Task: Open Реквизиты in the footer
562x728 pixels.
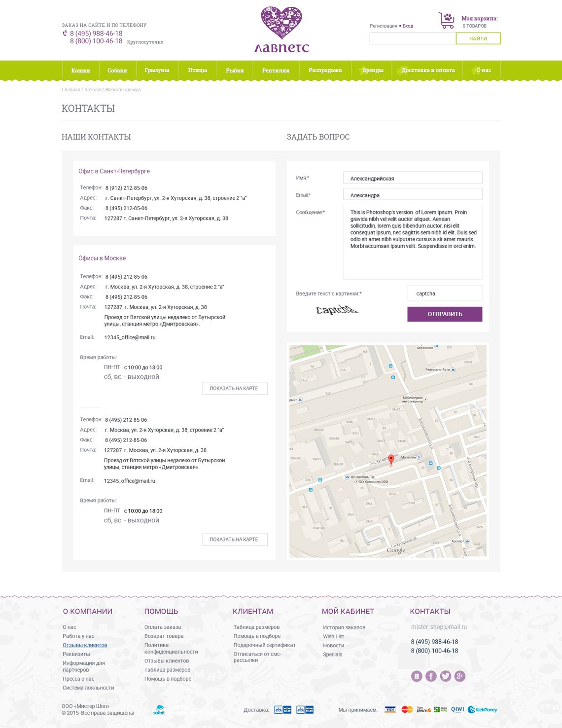Action: (x=76, y=654)
